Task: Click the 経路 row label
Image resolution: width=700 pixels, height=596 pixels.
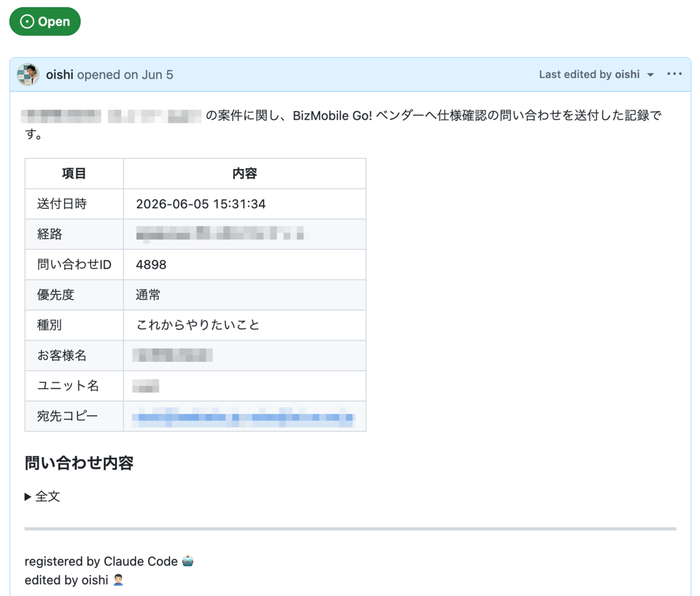Action: coord(50,235)
